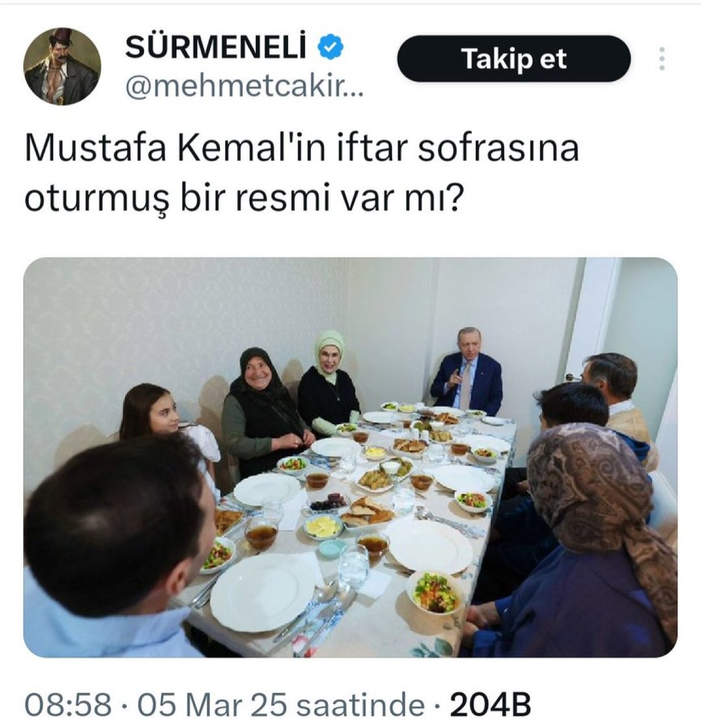Click the young girl in white dress
Image resolution: width=701 pixels, height=728 pixels.
coord(167,431)
